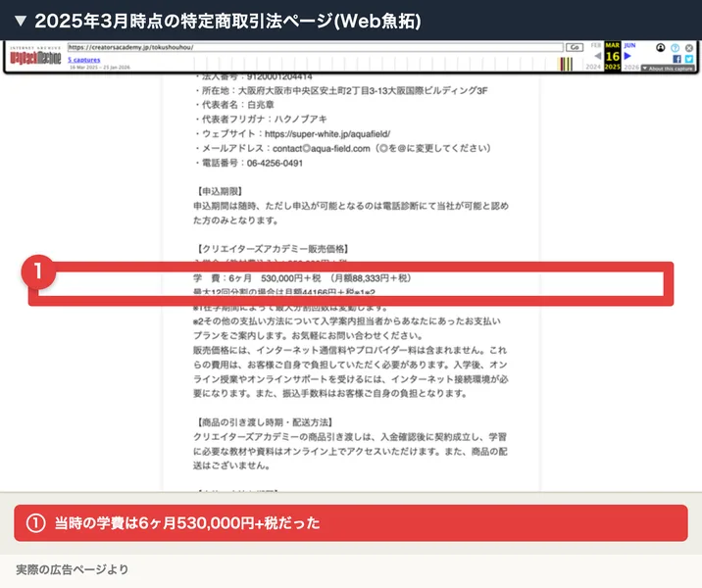
Task: Select the MAR 16 highlighted capture date
Action: click(x=612, y=56)
